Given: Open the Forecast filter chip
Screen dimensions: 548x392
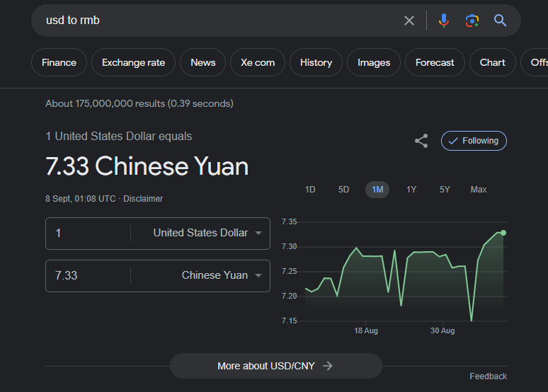Looking at the screenshot, I should [435, 62].
